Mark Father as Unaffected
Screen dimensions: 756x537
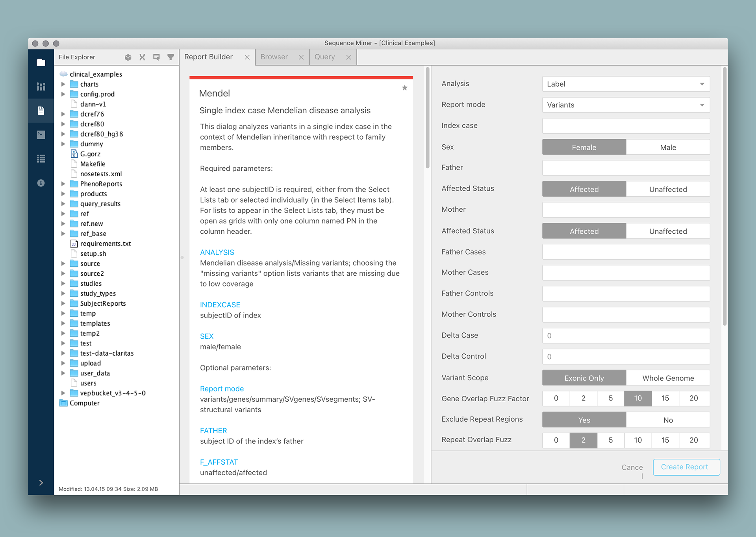tap(668, 189)
